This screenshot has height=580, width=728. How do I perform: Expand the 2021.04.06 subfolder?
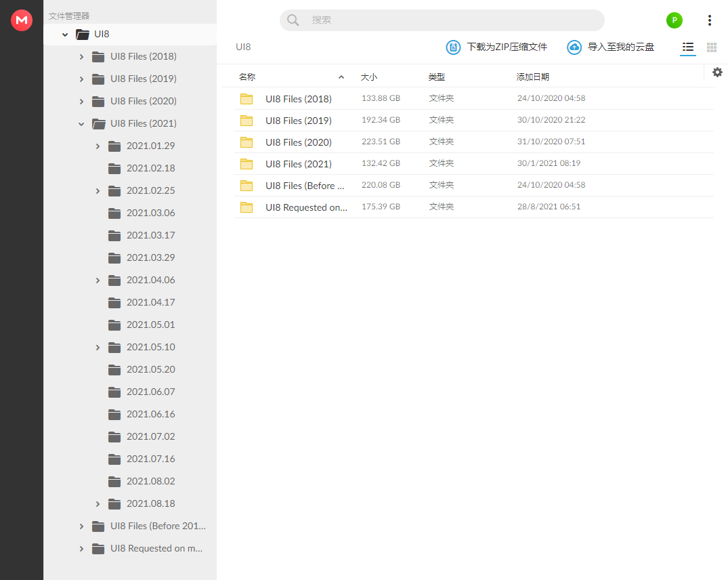(98, 281)
